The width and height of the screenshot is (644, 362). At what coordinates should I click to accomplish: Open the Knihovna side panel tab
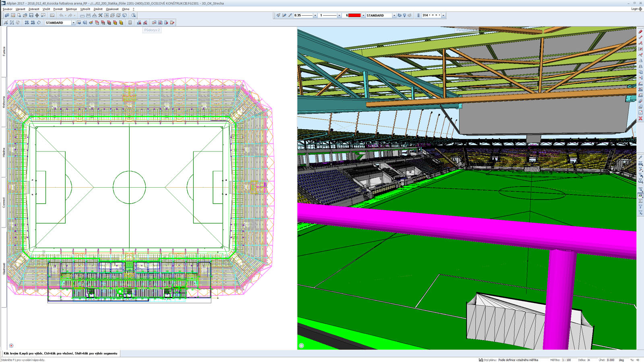click(x=4, y=102)
